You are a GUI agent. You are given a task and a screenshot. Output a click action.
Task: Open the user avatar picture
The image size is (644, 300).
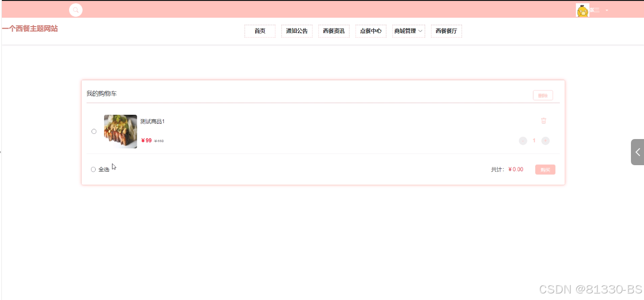[582, 10]
